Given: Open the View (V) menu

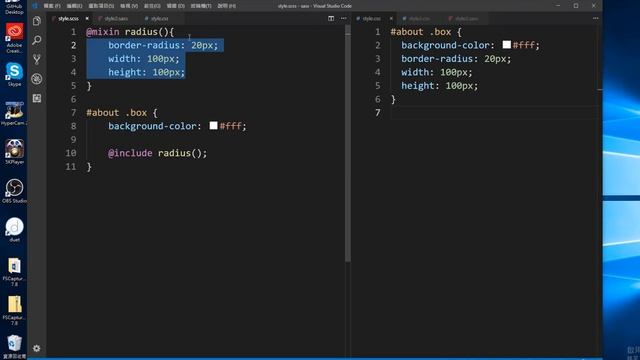Looking at the screenshot, I should pyautogui.click(x=129, y=6).
